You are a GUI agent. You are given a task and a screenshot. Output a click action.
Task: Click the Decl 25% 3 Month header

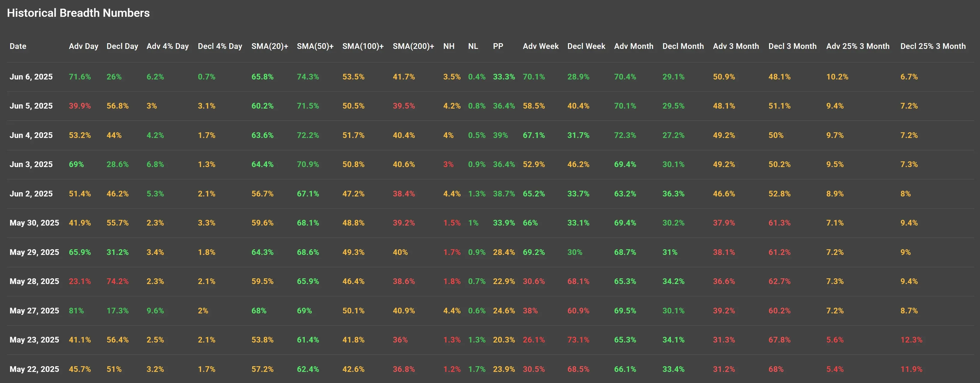pyautogui.click(x=932, y=46)
